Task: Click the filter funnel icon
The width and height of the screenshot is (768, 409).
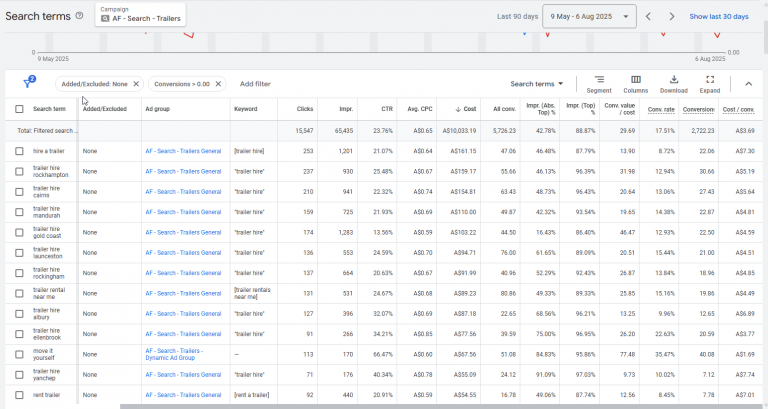Action: coord(29,82)
